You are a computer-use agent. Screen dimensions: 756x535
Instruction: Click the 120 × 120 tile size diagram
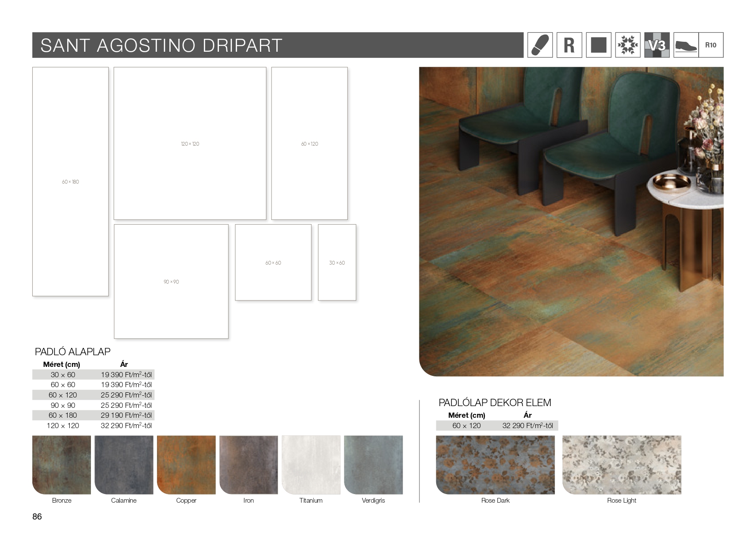click(x=190, y=144)
